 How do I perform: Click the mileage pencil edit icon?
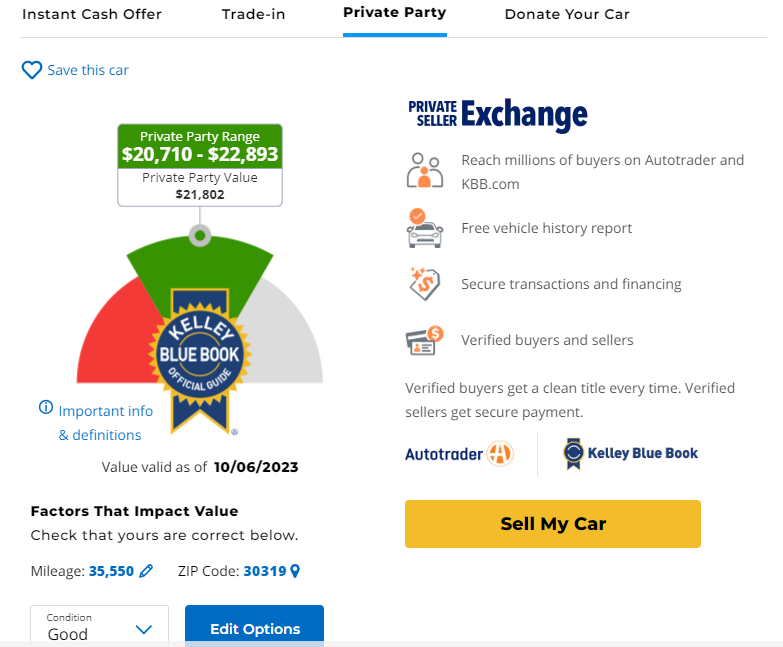pos(146,571)
